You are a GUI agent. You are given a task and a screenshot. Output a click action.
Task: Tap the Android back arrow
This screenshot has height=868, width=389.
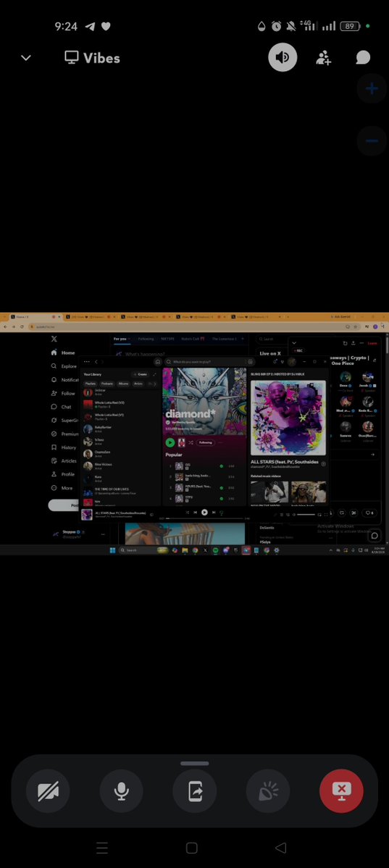point(281,848)
